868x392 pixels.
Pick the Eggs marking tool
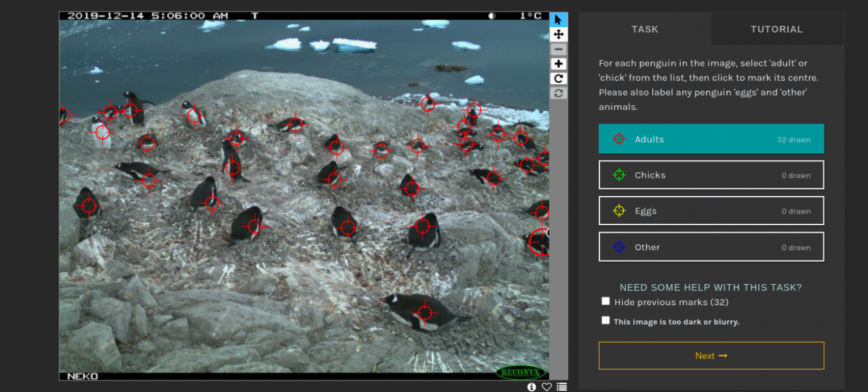point(711,211)
